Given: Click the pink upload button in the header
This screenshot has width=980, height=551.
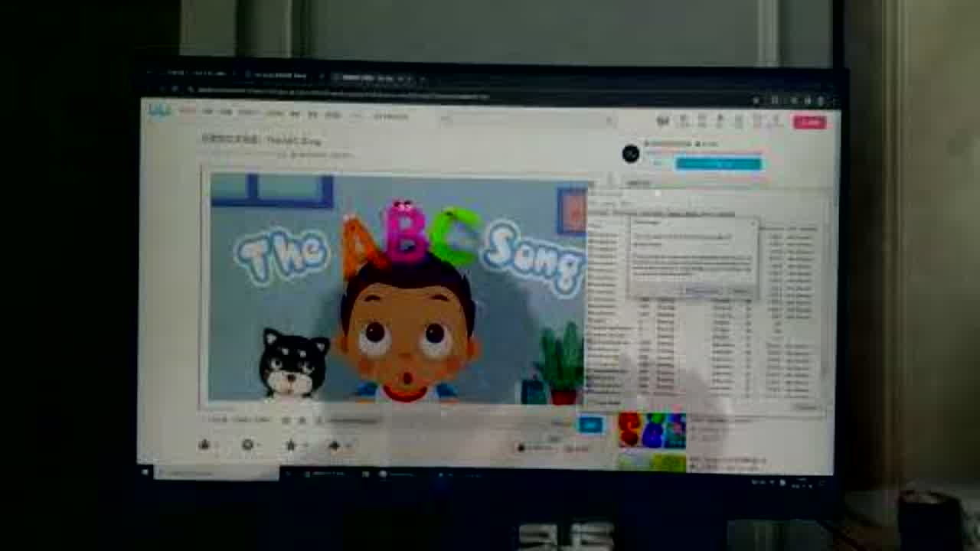Looking at the screenshot, I should (x=809, y=122).
